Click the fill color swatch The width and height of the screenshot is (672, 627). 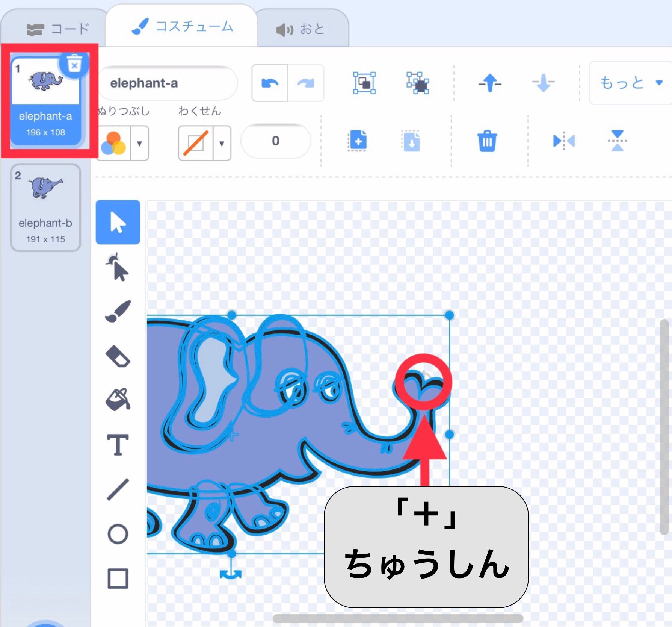(x=114, y=143)
